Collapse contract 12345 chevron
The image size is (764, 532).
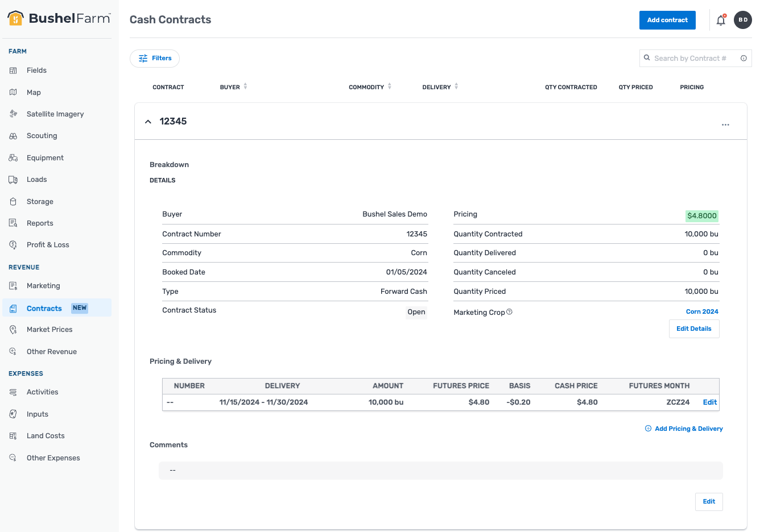pos(148,122)
